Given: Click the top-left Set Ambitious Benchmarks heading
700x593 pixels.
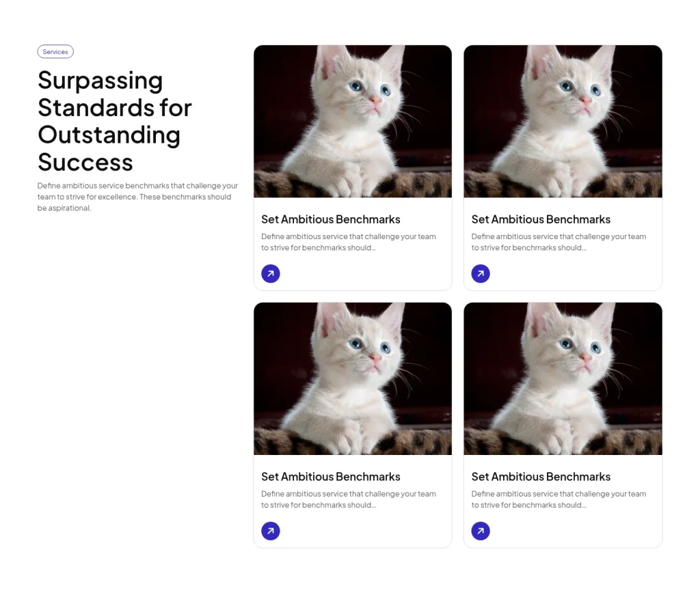Looking at the screenshot, I should pyautogui.click(x=330, y=219).
